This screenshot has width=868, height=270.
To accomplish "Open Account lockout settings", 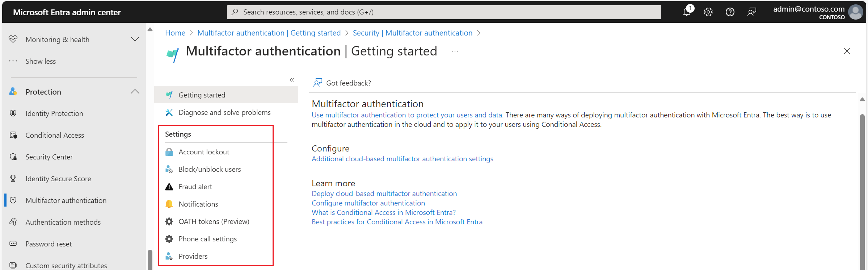I will [204, 152].
